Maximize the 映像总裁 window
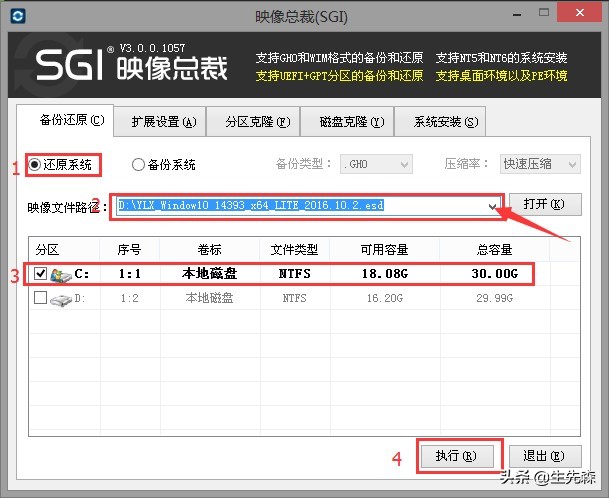609x498 pixels. (x=544, y=13)
